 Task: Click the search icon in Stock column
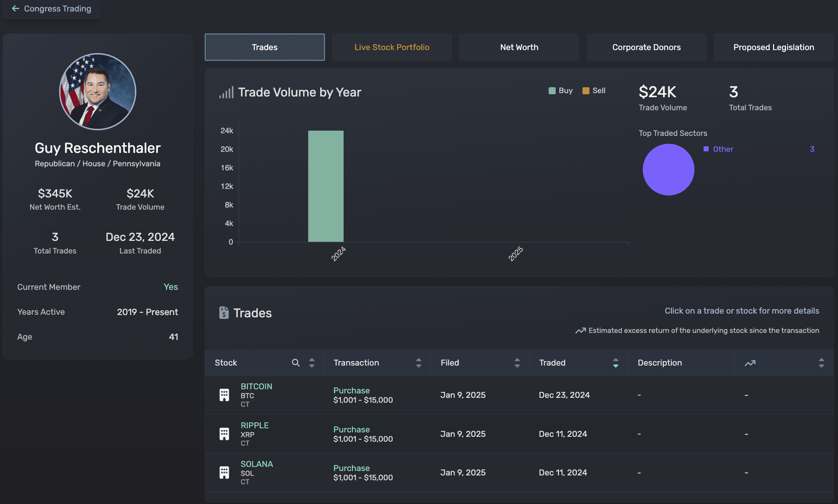pos(296,363)
